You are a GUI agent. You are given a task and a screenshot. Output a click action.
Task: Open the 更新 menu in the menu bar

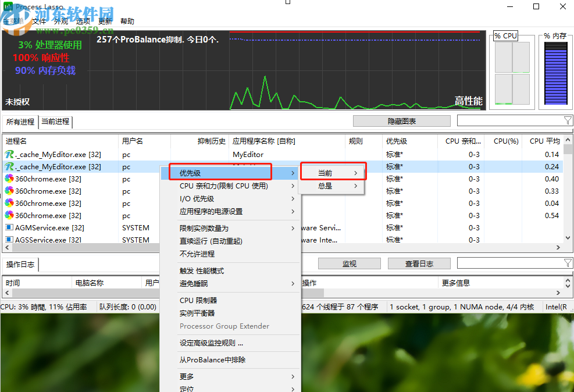tap(105, 22)
